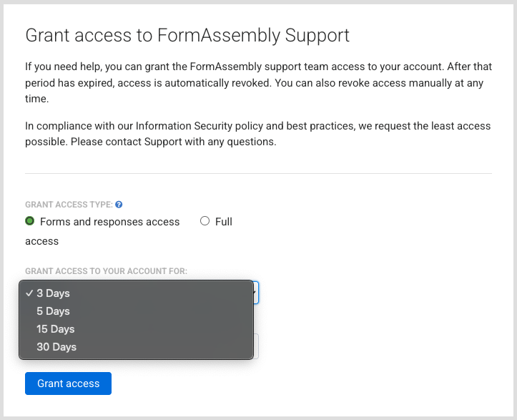
Task: Click the checkmark next to 3 Days
Action: (29, 293)
